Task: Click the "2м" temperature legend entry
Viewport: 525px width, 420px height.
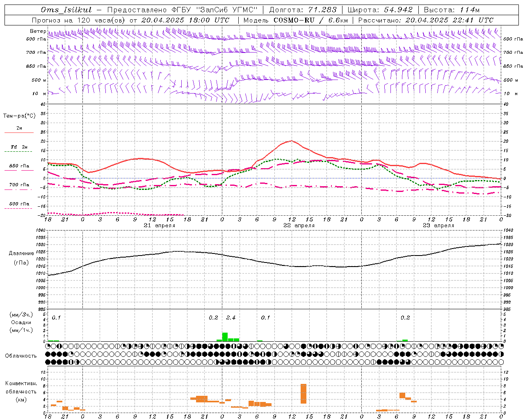Action: [19, 128]
